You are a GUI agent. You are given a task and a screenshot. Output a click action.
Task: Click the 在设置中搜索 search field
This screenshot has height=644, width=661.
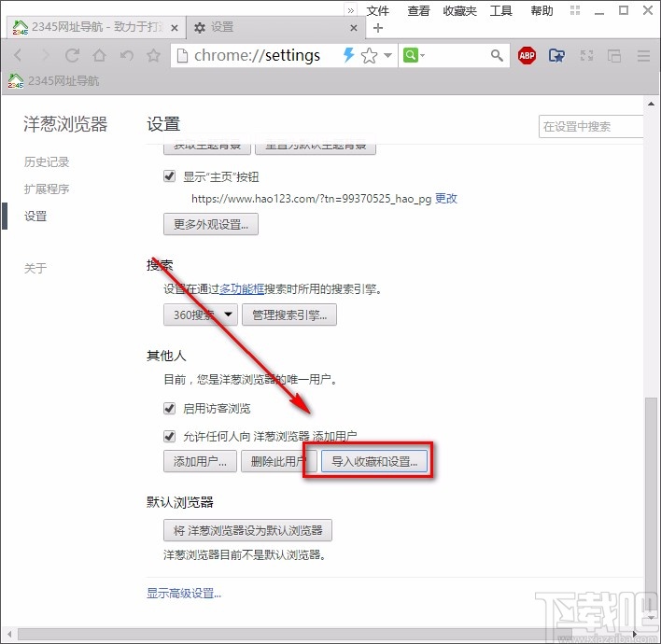coord(591,126)
